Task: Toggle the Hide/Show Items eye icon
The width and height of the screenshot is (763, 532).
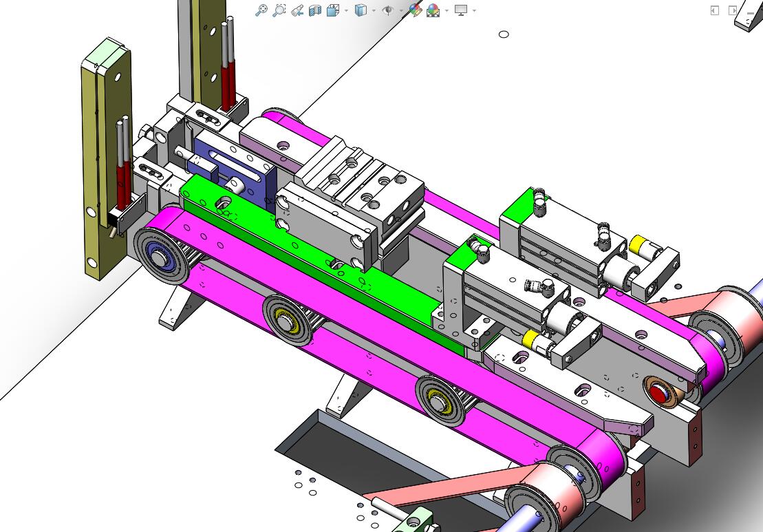Action: coord(388,10)
